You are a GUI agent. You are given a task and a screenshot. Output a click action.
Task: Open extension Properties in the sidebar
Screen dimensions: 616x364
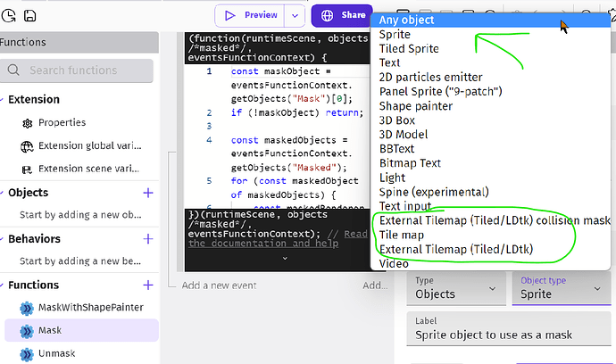[62, 122]
